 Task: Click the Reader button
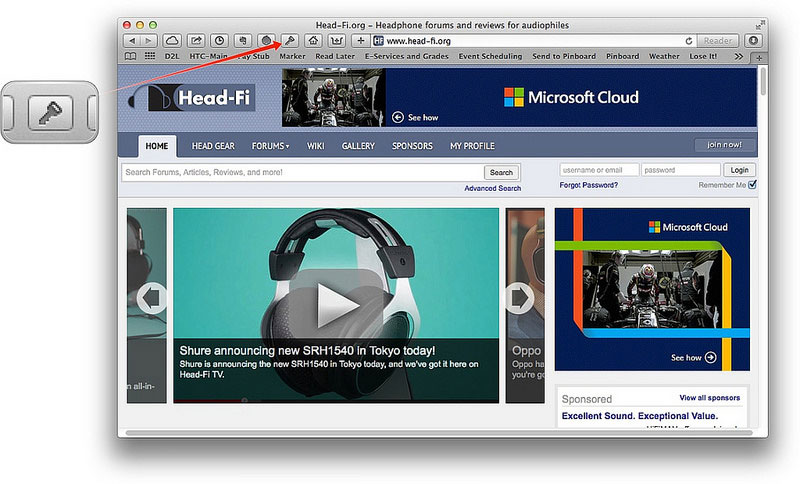717,41
